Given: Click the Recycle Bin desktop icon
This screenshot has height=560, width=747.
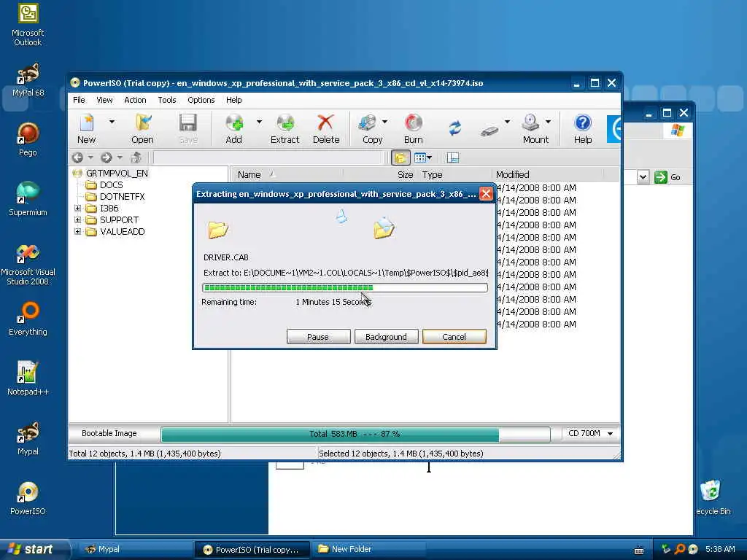Looking at the screenshot, I should click(x=712, y=497).
